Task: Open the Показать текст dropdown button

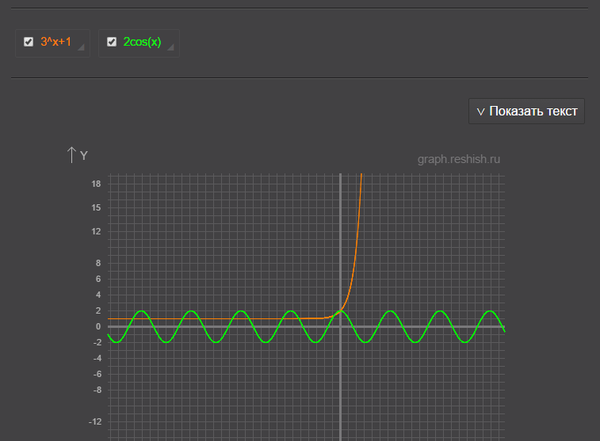Action: pos(526,111)
